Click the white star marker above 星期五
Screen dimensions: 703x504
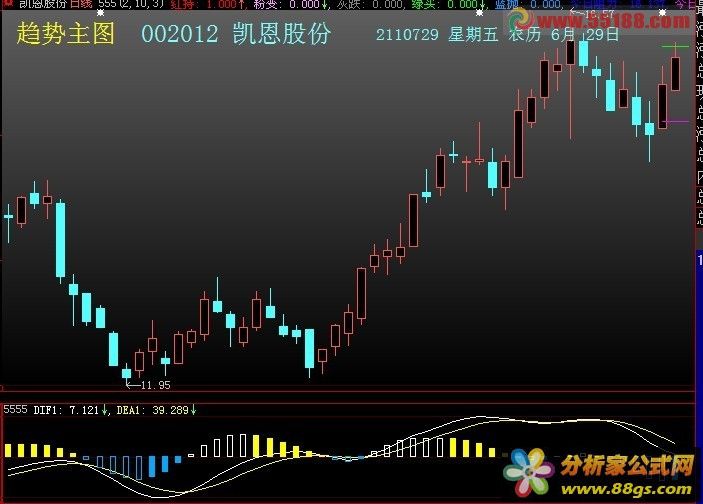coord(479,13)
